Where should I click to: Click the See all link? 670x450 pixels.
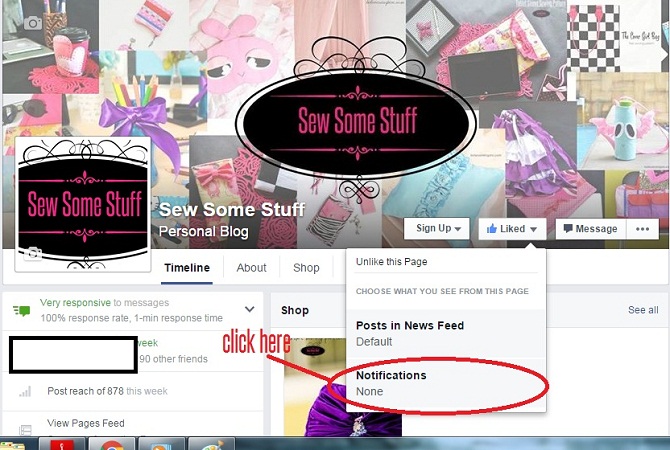pos(643,310)
